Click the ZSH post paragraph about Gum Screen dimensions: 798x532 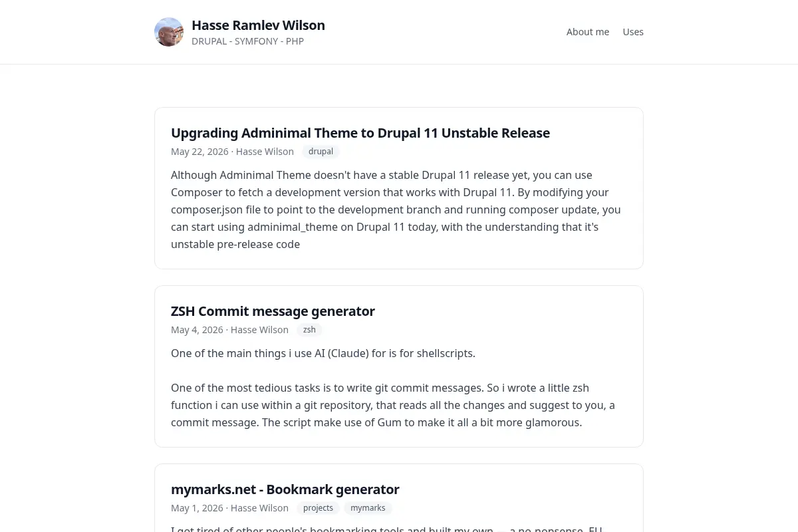393,405
